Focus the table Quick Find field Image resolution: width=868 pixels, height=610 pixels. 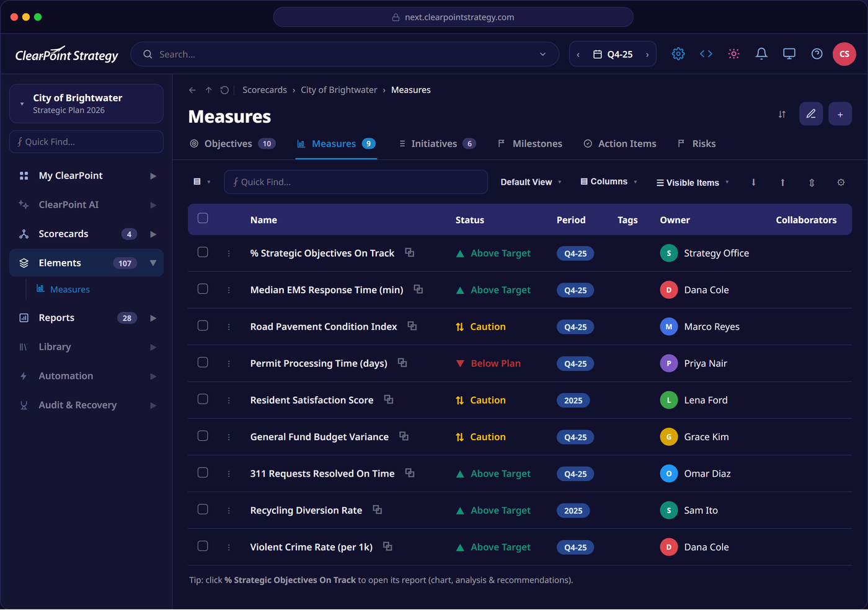pos(356,182)
